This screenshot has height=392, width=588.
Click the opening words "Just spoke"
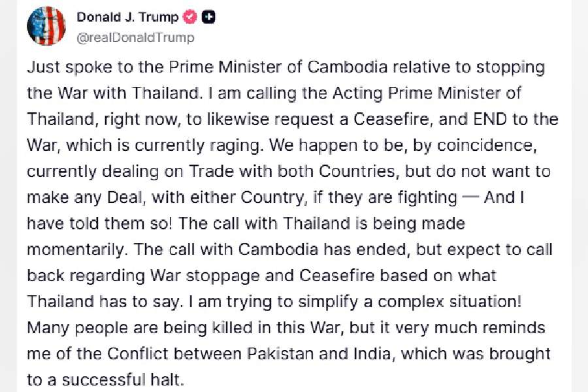(69, 67)
